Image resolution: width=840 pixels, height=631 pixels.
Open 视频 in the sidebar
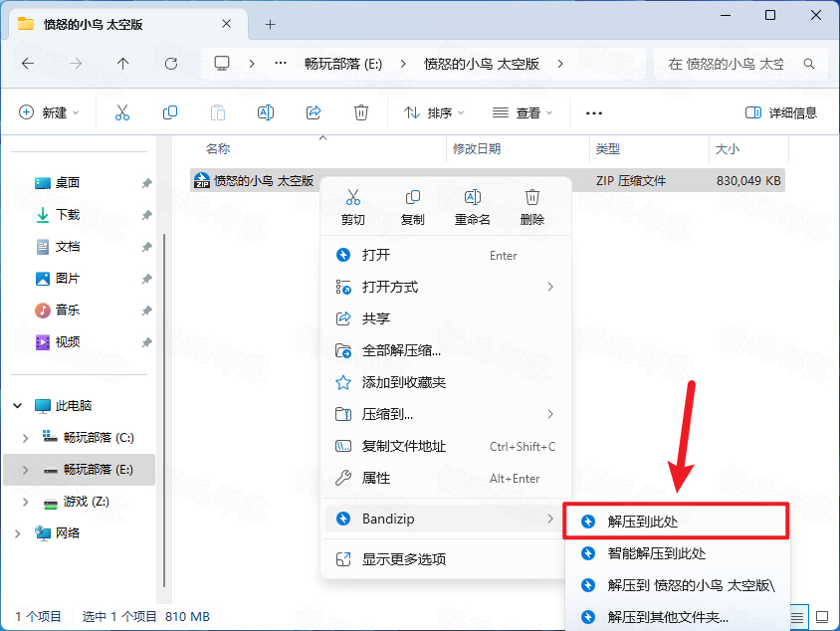point(68,341)
